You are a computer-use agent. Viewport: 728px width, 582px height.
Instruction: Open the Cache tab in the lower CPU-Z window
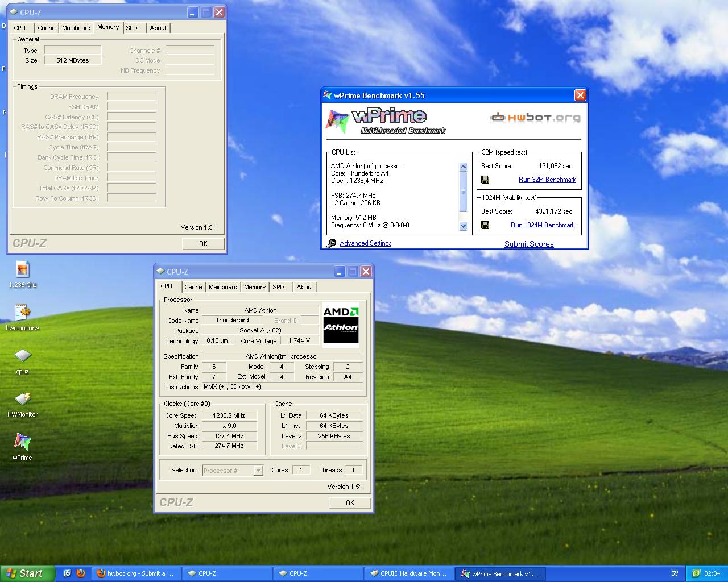[x=193, y=287]
